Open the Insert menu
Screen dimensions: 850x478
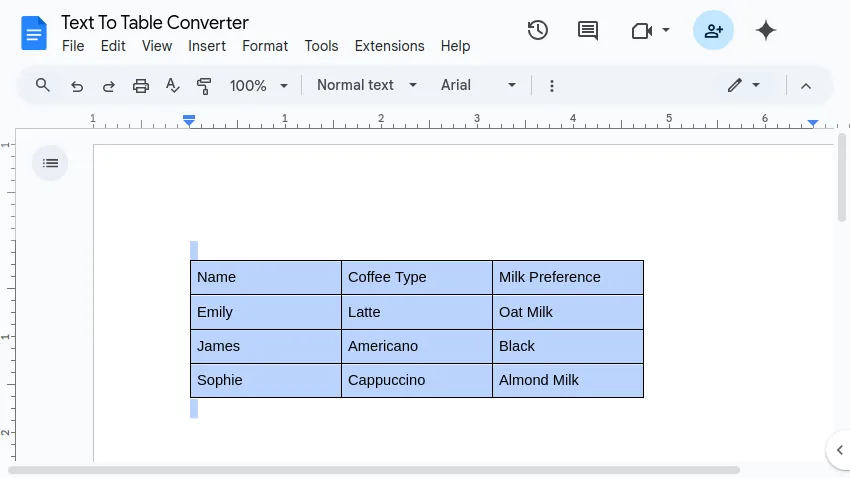(207, 46)
